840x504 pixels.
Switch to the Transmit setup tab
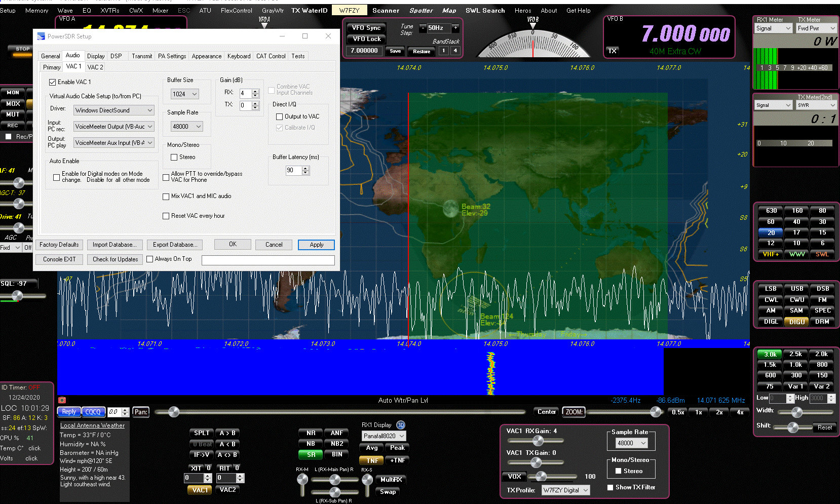(x=142, y=56)
